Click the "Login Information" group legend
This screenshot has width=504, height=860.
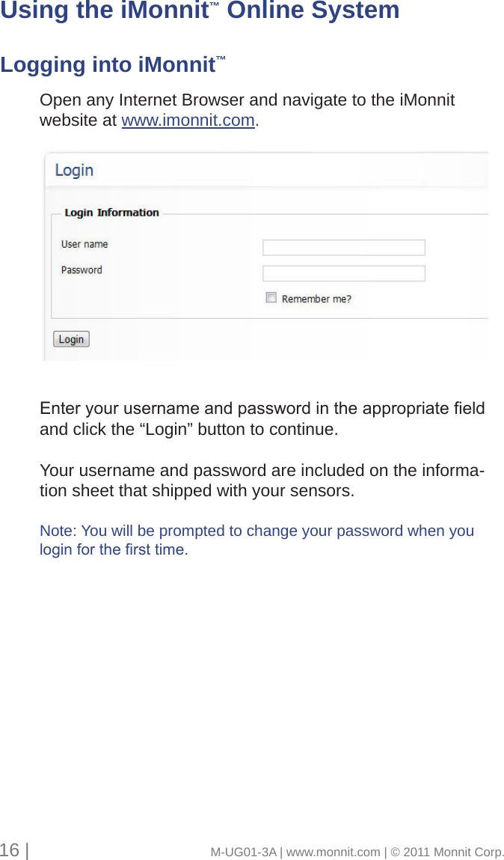(111, 213)
